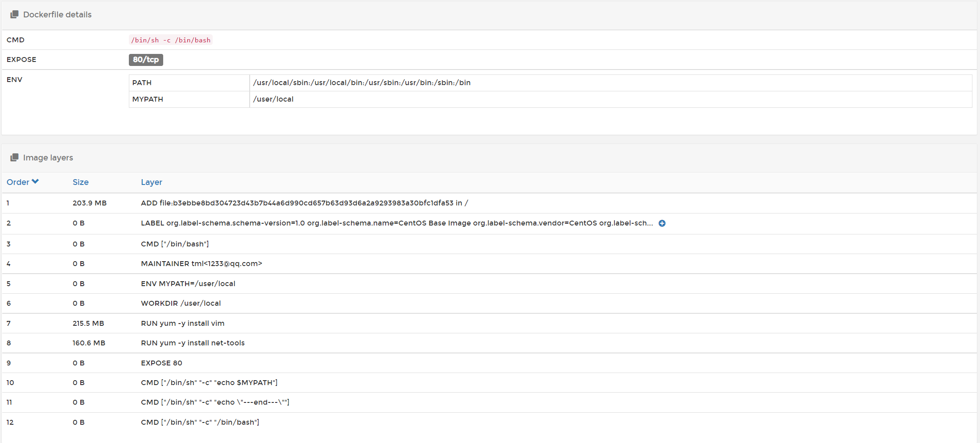Click the CMD row label
Viewport: 980px width, 443px height.
point(16,40)
